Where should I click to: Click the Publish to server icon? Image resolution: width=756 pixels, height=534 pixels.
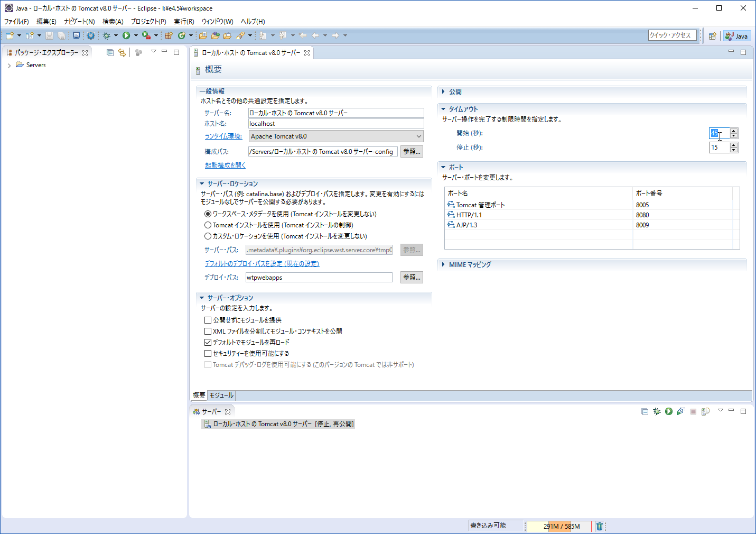705,411
